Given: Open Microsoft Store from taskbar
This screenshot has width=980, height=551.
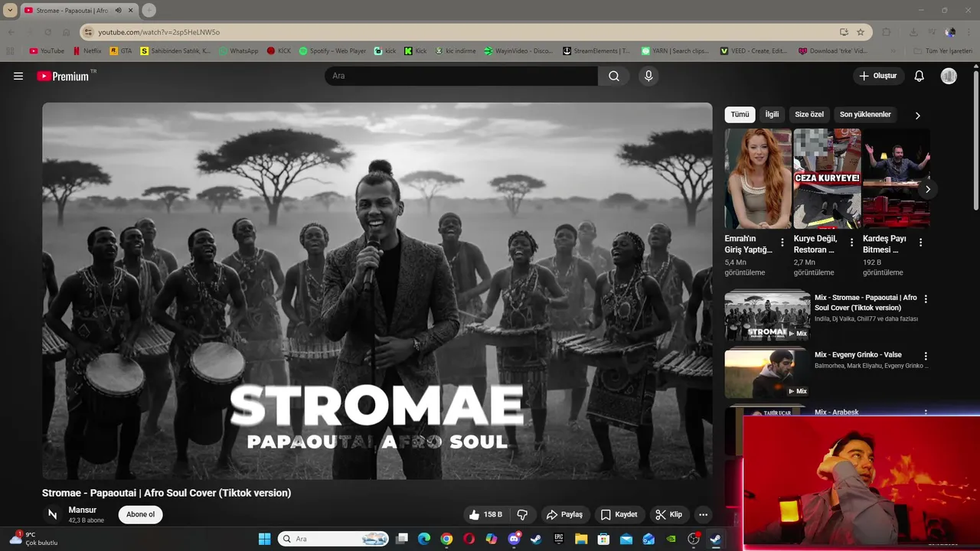Looking at the screenshot, I should [603, 539].
